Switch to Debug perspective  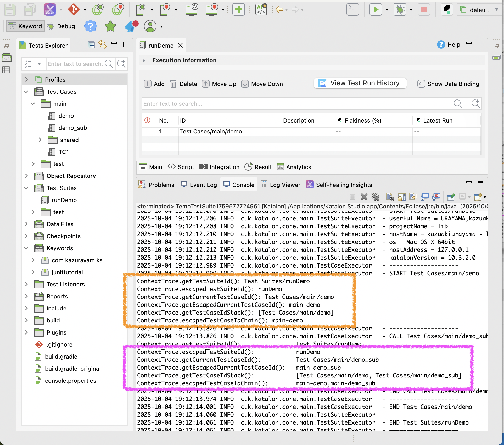(61, 26)
